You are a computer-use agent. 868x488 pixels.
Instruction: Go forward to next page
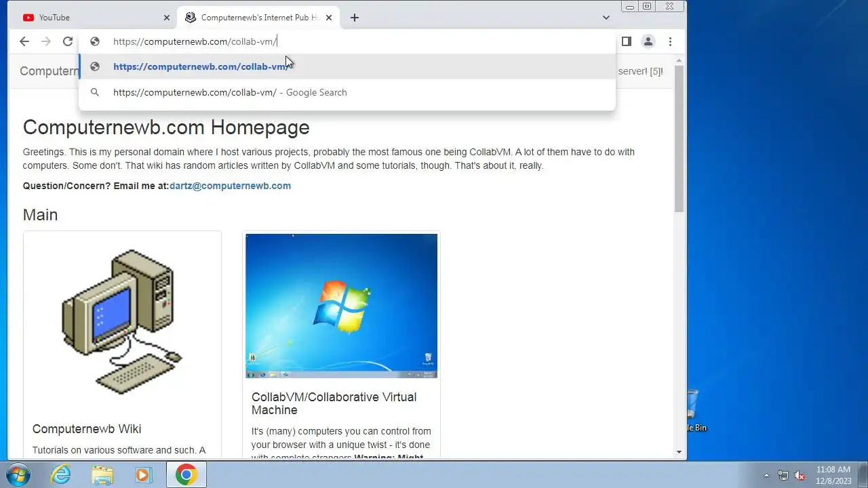point(46,41)
